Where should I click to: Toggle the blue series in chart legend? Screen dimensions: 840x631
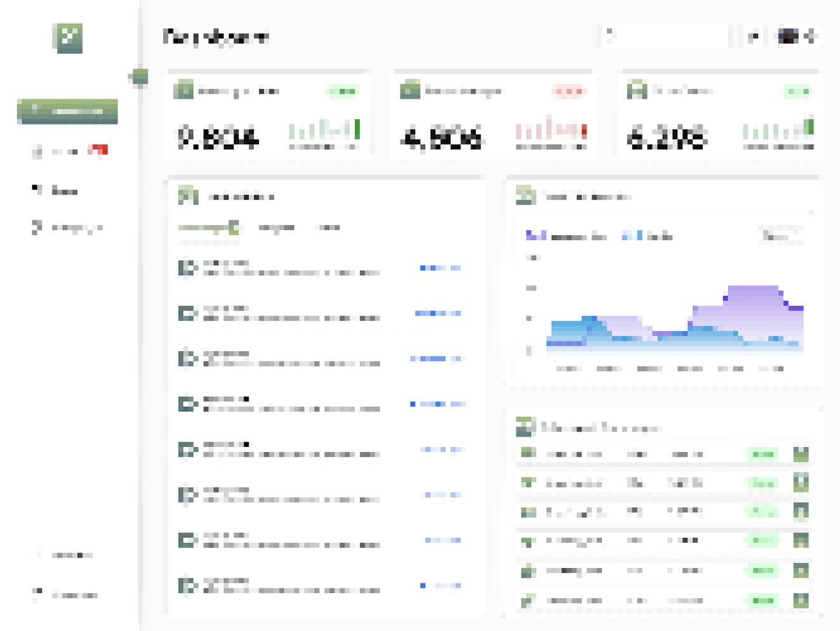coord(647,236)
